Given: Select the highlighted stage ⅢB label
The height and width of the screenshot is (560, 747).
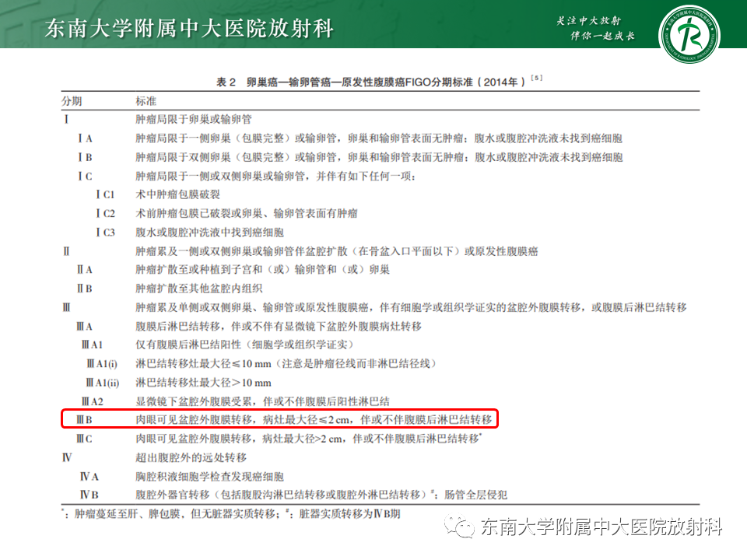Looking at the screenshot, I should [x=84, y=419].
